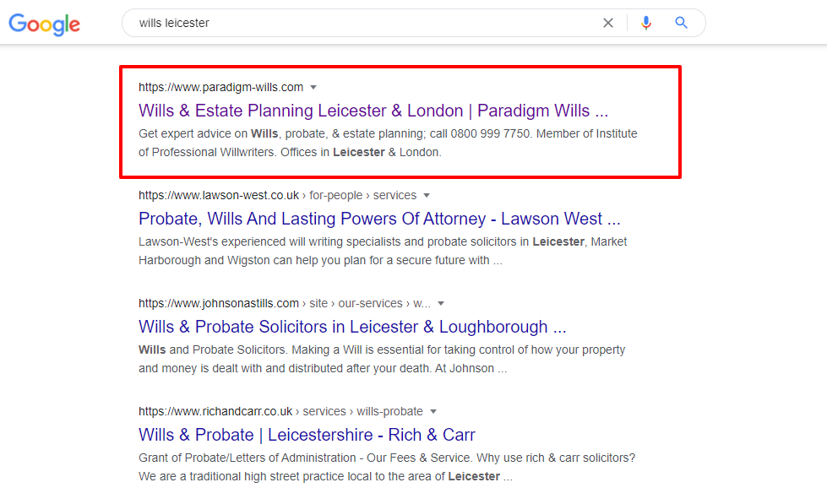This screenshot has height=504, width=827.
Task: Expand the dropdown arrow beside johnsonastills.com URL
Action: (441, 304)
